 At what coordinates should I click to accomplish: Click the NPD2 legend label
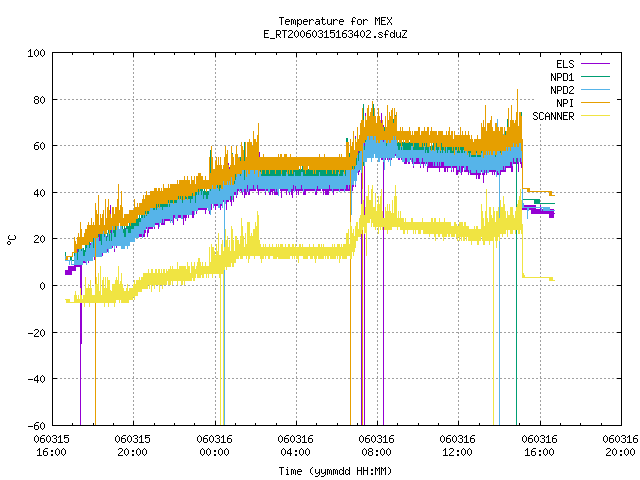562,90
